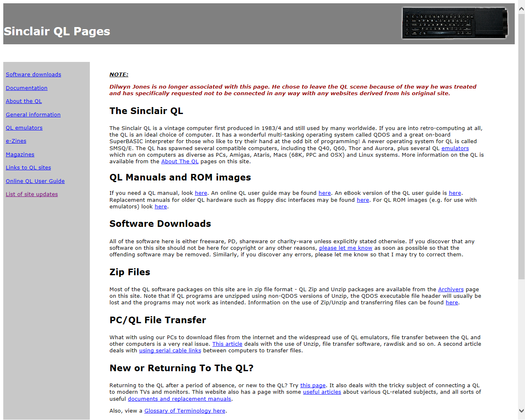Click the 'please let me know' contact link
Image resolution: width=525 pixels, height=420 pixels.
click(345, 248)
